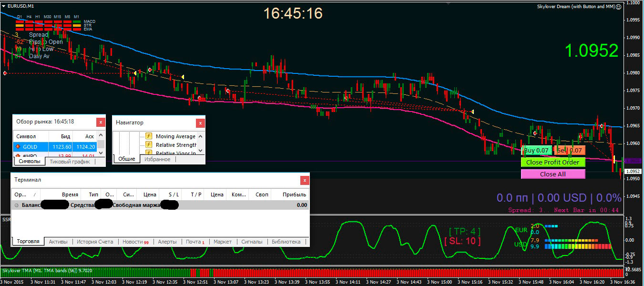Open the Маркет tab
The width and height of the screenshot is (644, 286).
[x=223, y=242]
